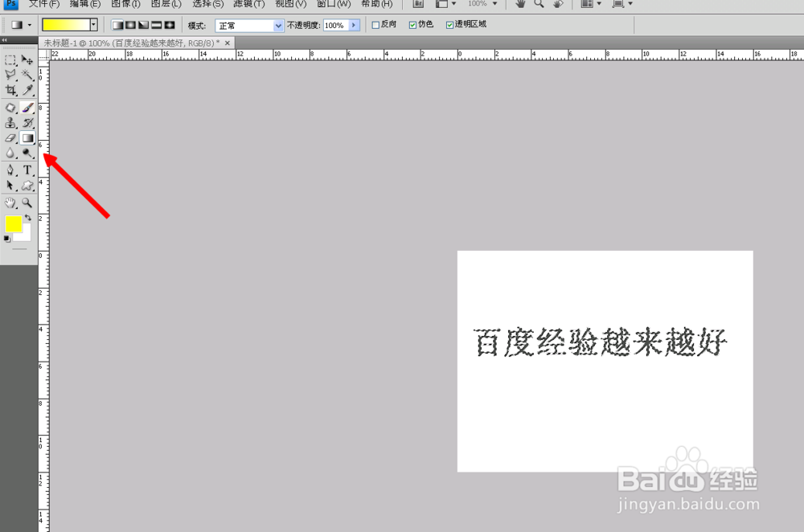This screenshot has width=804, height=532.
Task: Select the Move tool
Action: click(27, 59)
